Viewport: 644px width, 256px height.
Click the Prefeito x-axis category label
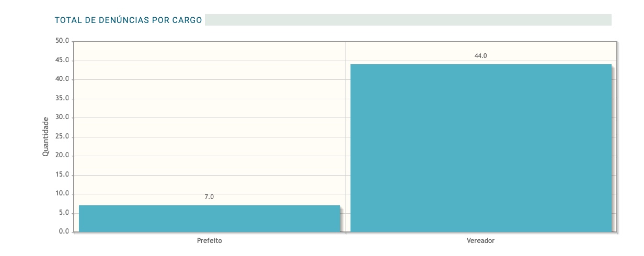(x=209, y=241)
